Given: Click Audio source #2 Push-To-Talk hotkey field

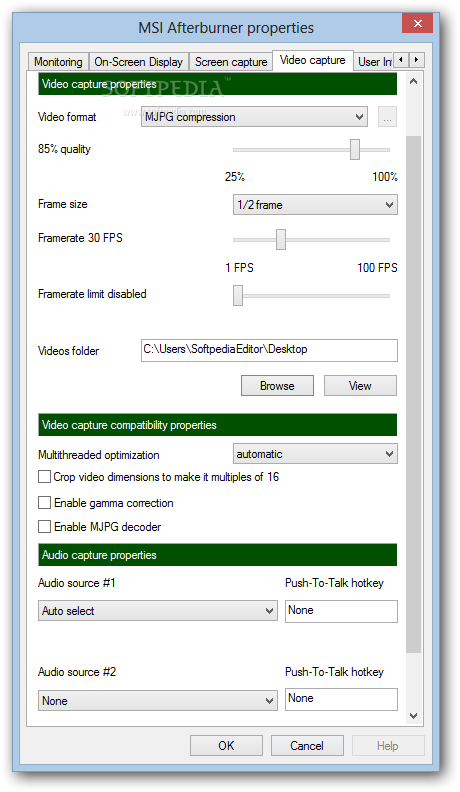Looking at the screenshot, I should [x=341, y=700].
